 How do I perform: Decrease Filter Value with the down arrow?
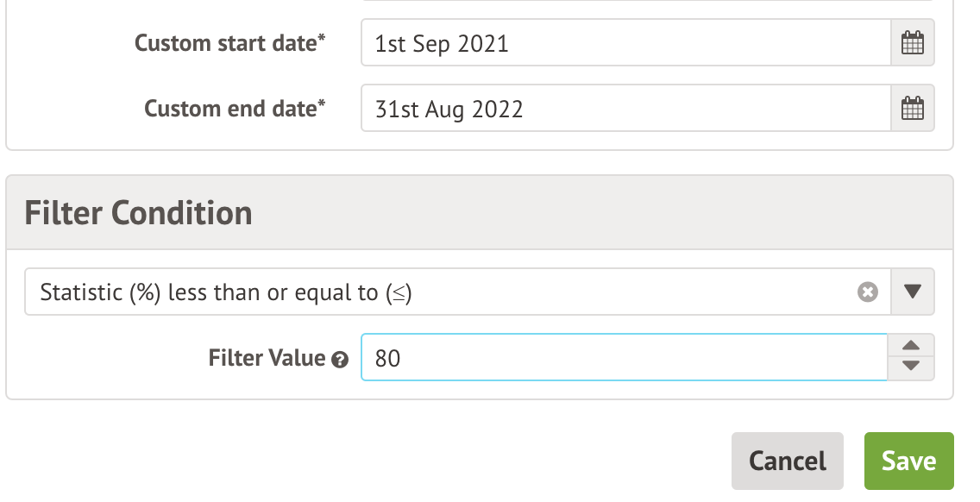911,367
